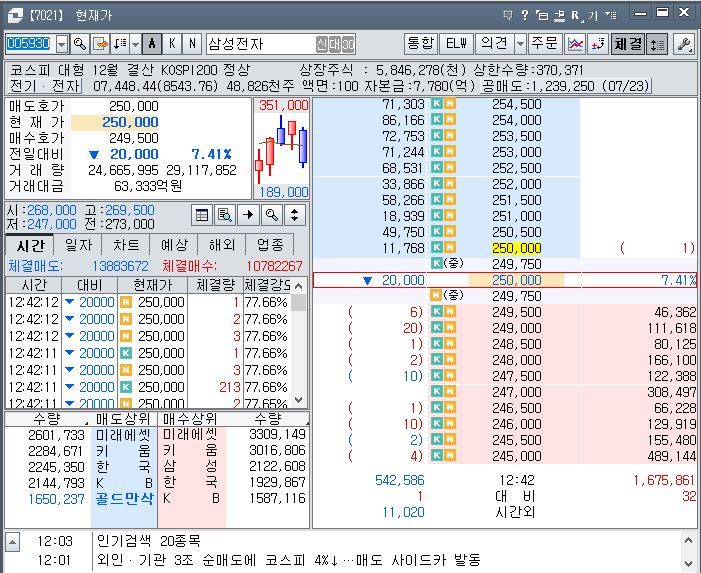Switch to the 시간 tab
Image resolution: width=701 pixels, height=573 pixels.
point(30,245)
